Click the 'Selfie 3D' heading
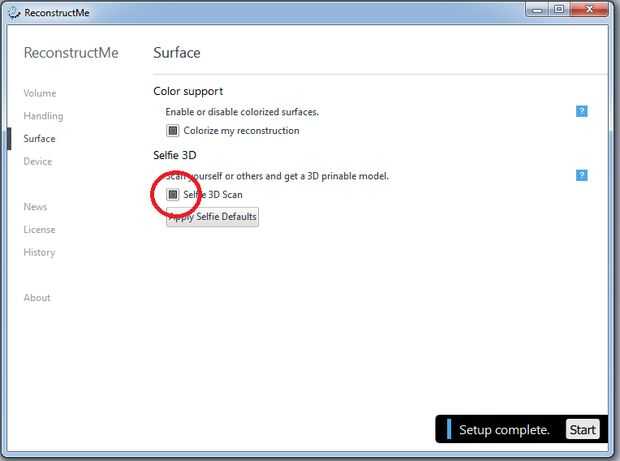This screenshot has width=620, height=461. [175, 155]
